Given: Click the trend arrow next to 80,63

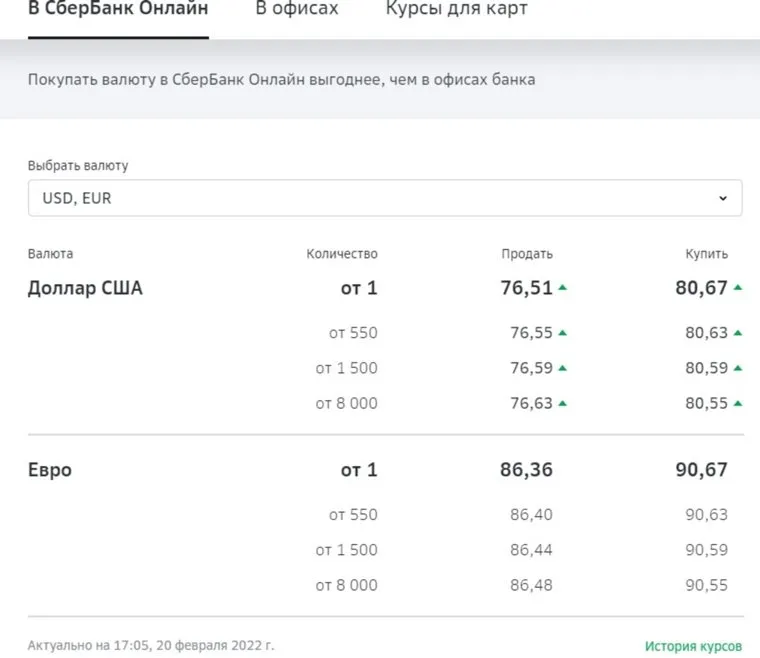Looking at the screenshot, I should (x=738, y=333).
